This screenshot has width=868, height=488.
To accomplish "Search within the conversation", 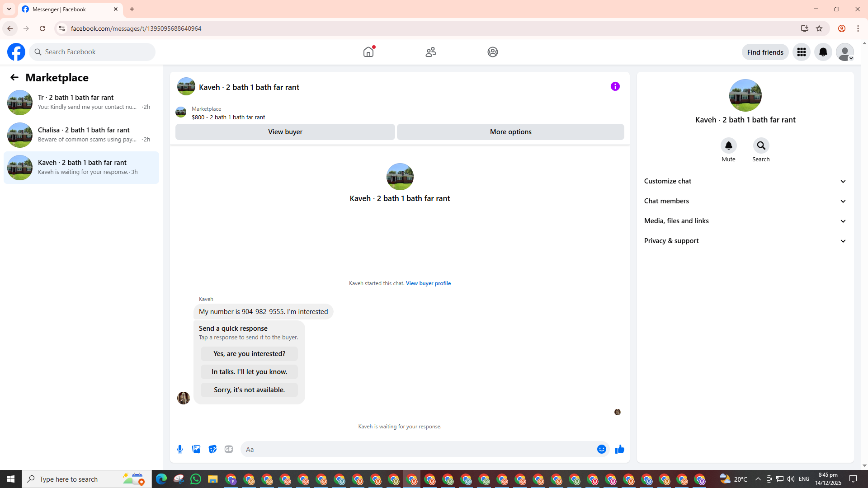I will (x=761, y=146).
